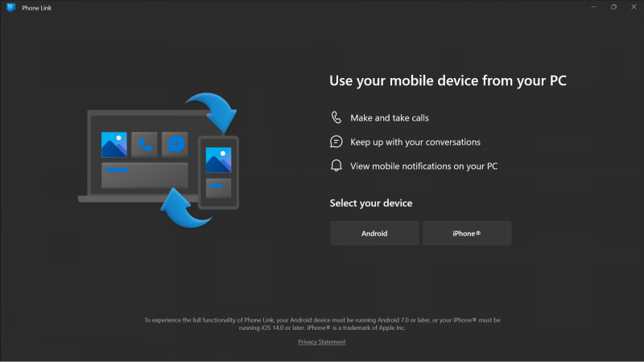The width and height of the screenshot is (644, 362).
Task: Click the Phone Link app icon in title bar
Action: point(10,7)
